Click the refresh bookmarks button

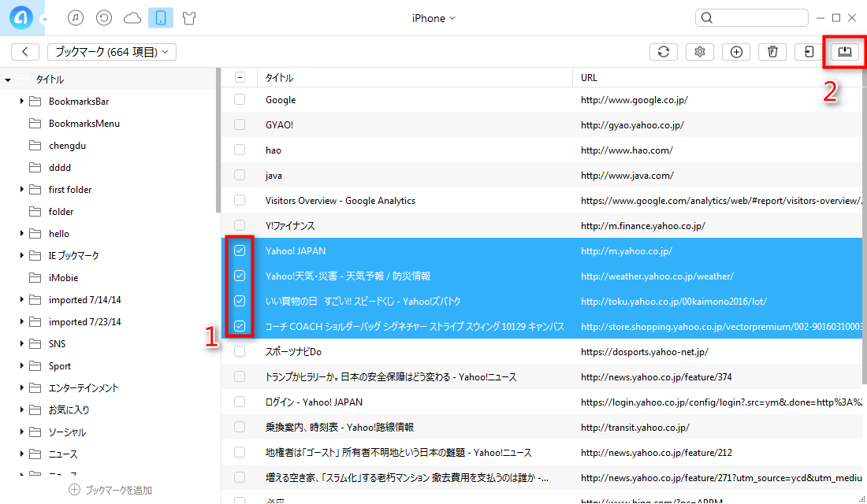click(x=664, y=52)
